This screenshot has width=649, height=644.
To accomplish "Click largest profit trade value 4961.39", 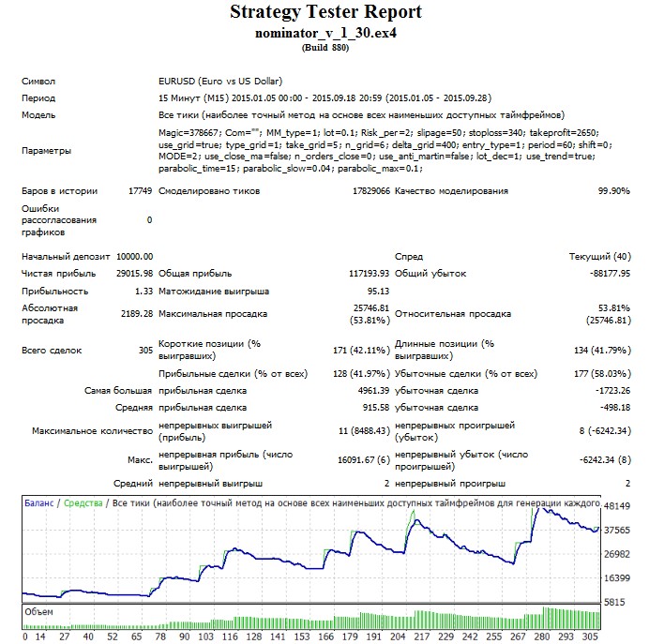I will (374, 391).
